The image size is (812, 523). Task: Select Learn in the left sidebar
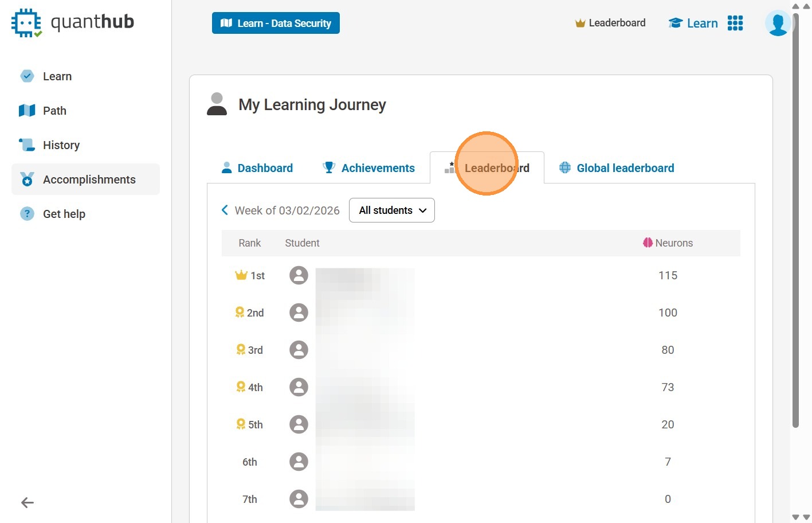(57, 76)
